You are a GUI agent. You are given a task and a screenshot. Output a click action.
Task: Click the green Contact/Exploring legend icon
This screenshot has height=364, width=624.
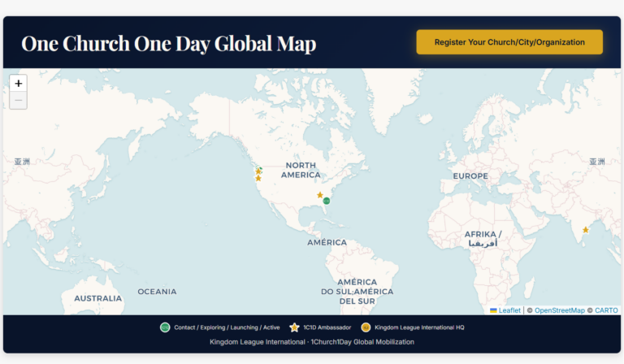[x=165, y=327]
